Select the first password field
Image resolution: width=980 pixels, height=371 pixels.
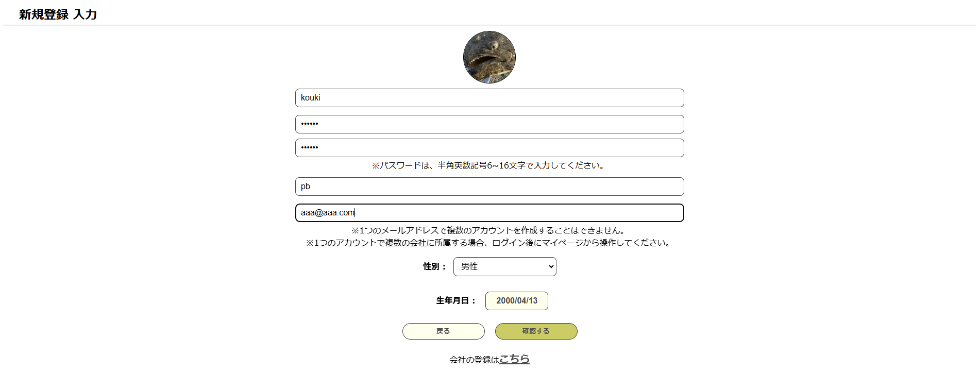(489, 124)
